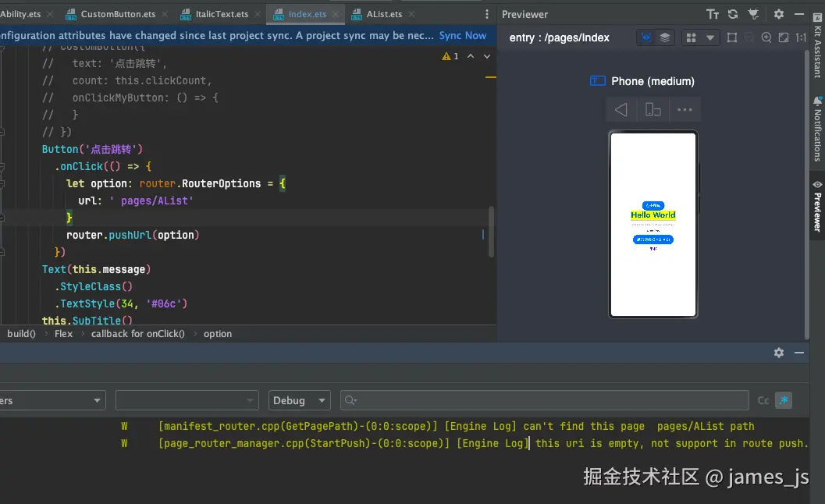
Task: Expand the device profile dropdown arrow
Action: pos(710,38)
